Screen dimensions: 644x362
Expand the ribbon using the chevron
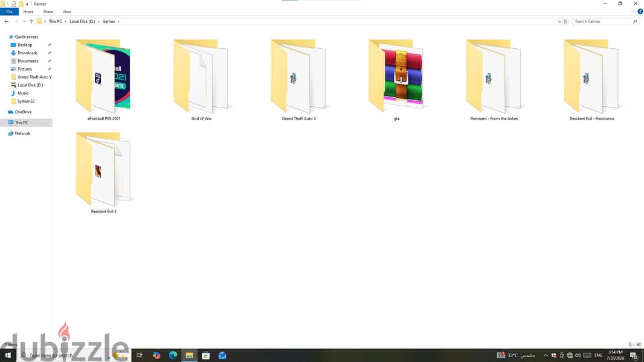point(633,11)
